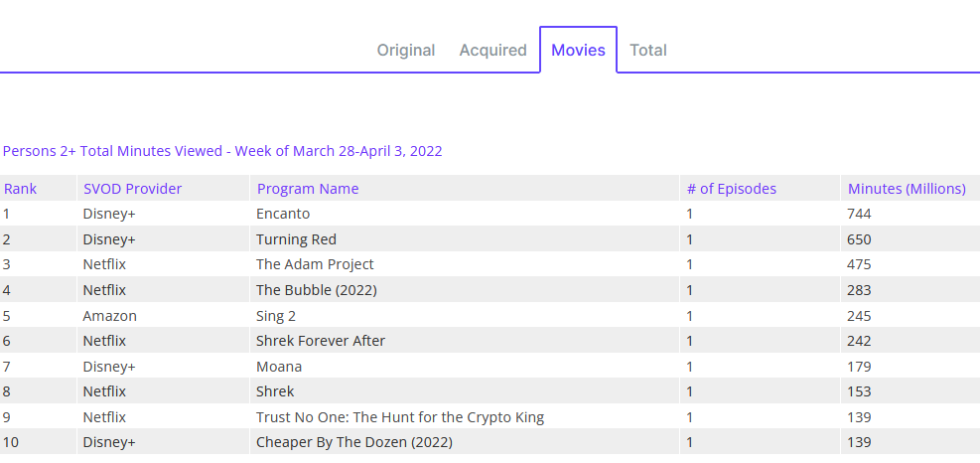This screenshot has width=980, height=463.
Task: Click the Amazon provider cell
Action: [109, 316]
